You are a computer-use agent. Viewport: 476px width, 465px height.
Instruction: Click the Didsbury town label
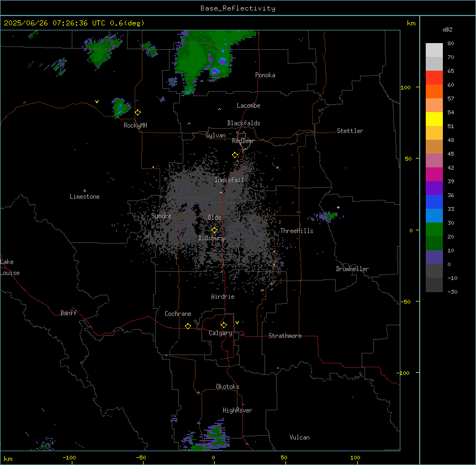click(x=211, y=238)
